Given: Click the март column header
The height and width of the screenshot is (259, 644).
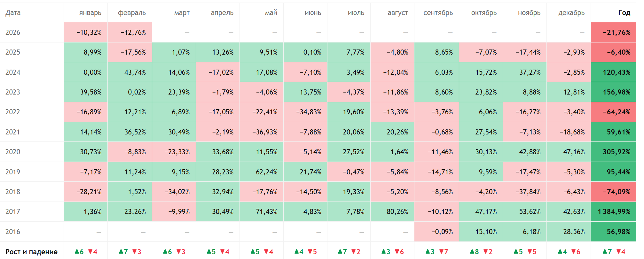Looking at the screenshot, I should click(x=182, y=13).
